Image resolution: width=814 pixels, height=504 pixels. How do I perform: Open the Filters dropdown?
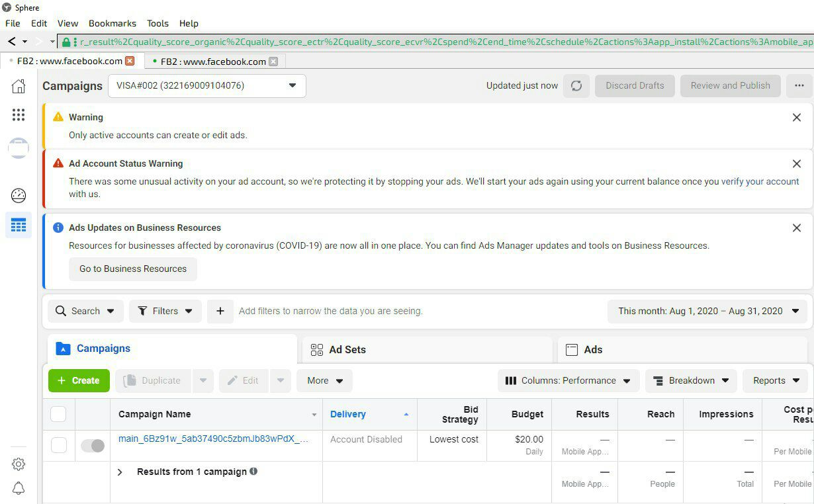coord(165,311)
